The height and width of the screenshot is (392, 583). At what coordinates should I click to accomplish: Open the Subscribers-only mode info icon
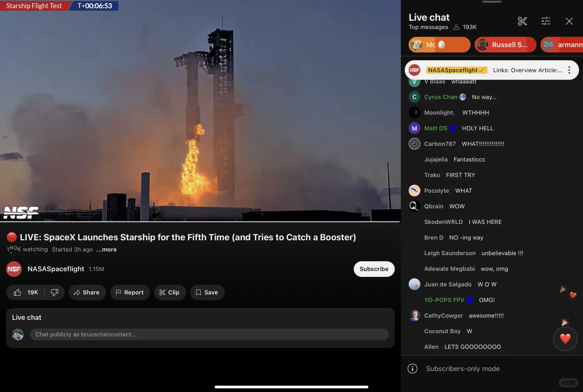(413, 369)
